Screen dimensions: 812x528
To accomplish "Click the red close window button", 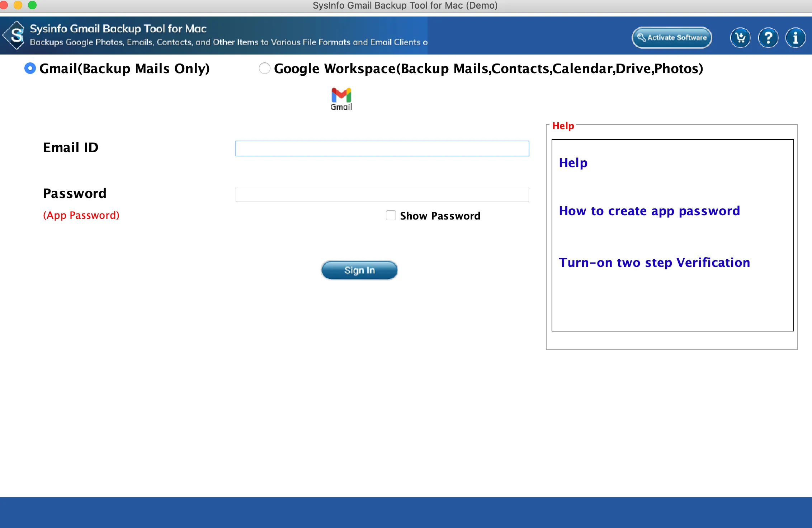I will pyautogui.click(x=4, y=5).
